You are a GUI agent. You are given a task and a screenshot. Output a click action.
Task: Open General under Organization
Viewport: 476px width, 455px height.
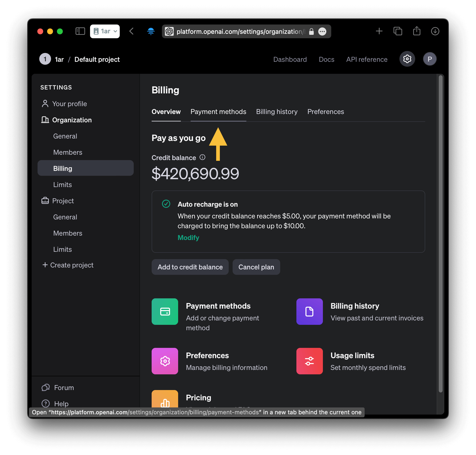point(65,136)
